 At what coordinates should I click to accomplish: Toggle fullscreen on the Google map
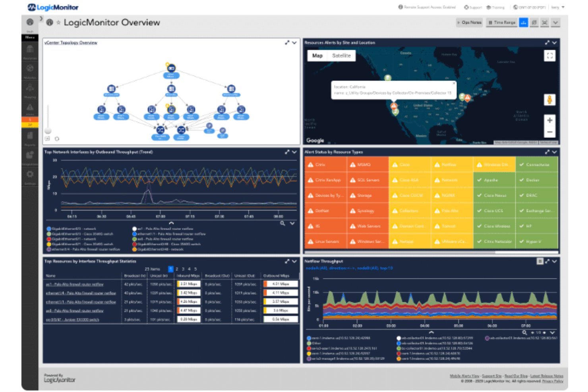pyautogui.click(x=549, y=56)
